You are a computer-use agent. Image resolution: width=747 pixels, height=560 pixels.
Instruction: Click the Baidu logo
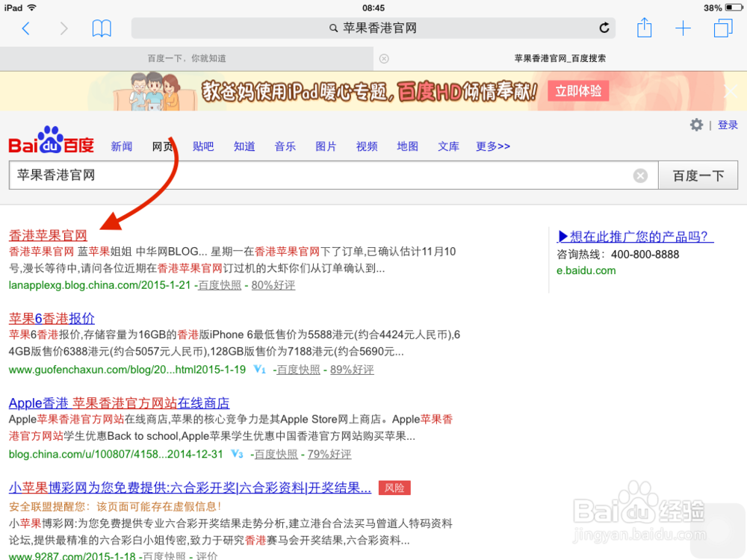tap(51, 140)
